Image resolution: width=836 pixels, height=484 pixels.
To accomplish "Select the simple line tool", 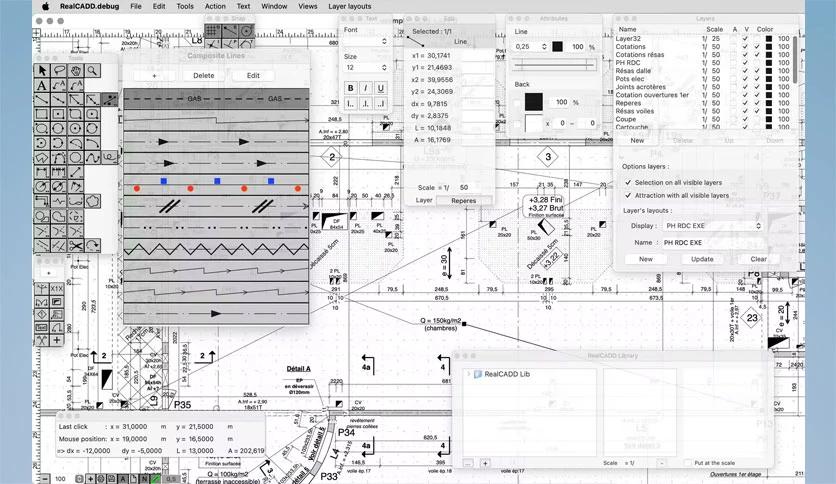I will pos(42,100).
